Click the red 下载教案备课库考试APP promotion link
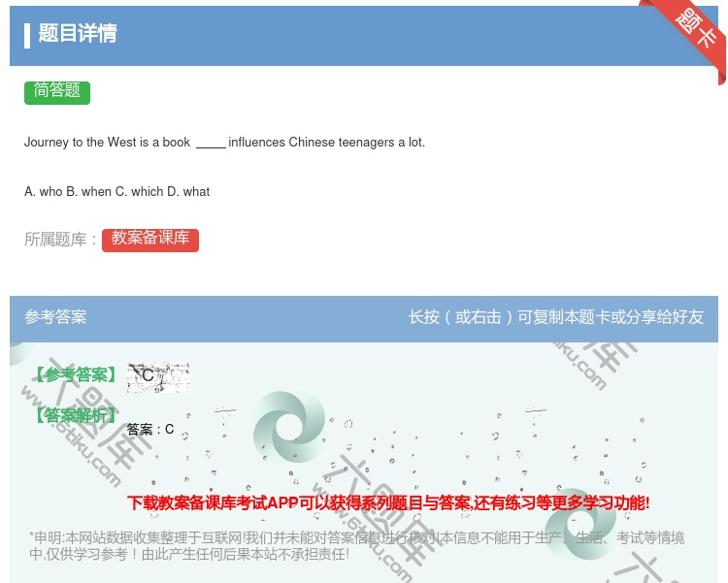The image size is (728, 583). coord(388,502)
